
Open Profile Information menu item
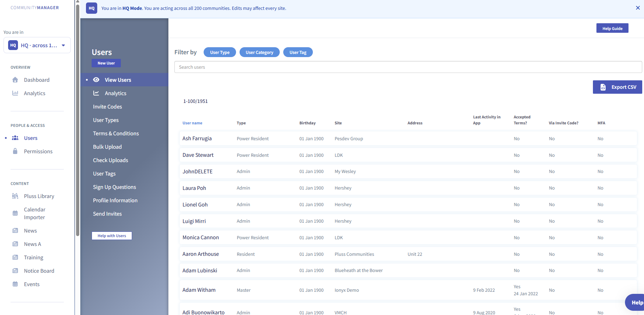[x=115, y=200]
